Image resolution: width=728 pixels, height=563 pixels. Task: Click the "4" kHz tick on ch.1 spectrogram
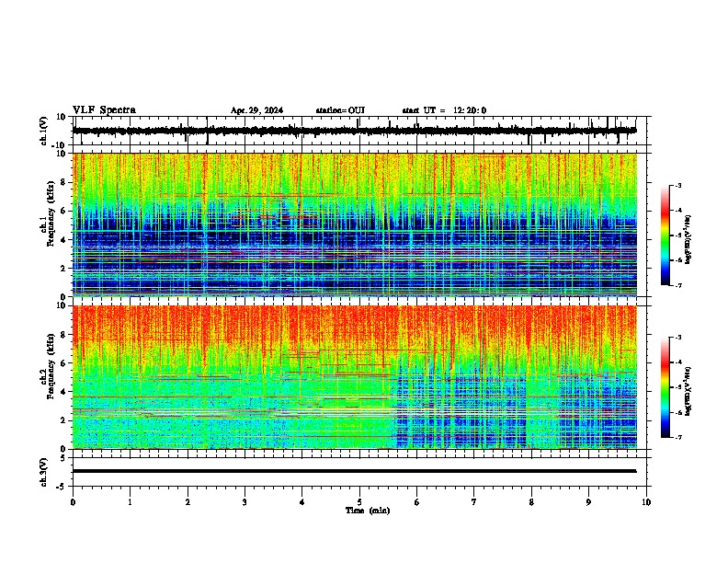click(64, 240)
